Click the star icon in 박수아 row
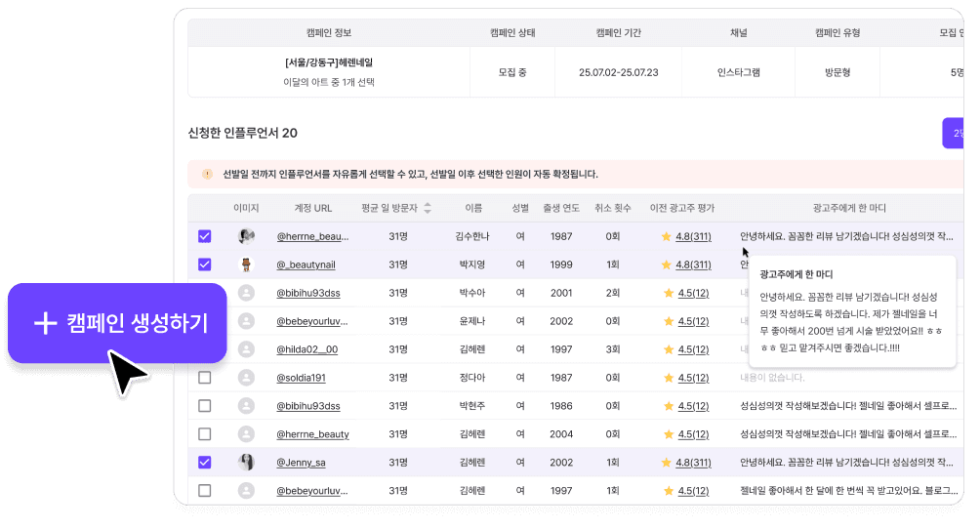The width and height of the screenshot is (980, 529). point(669,293)
